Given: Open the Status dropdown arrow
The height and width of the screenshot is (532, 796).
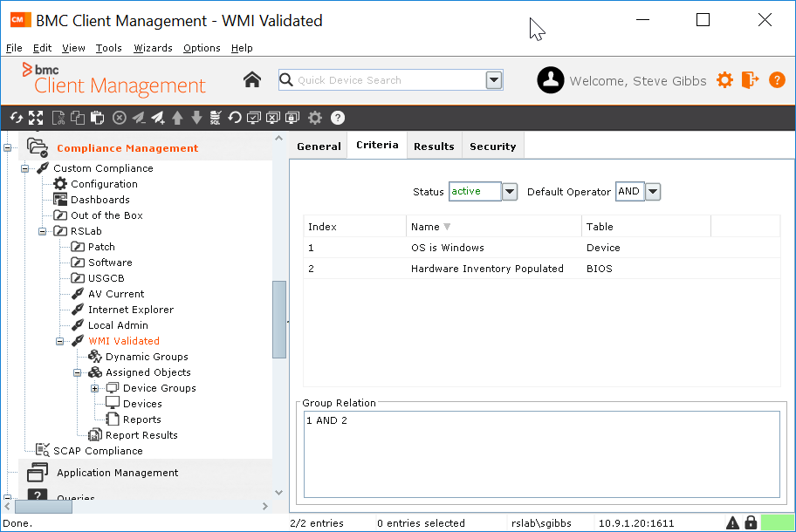Looking at the screenshot, I should point(510,192).
